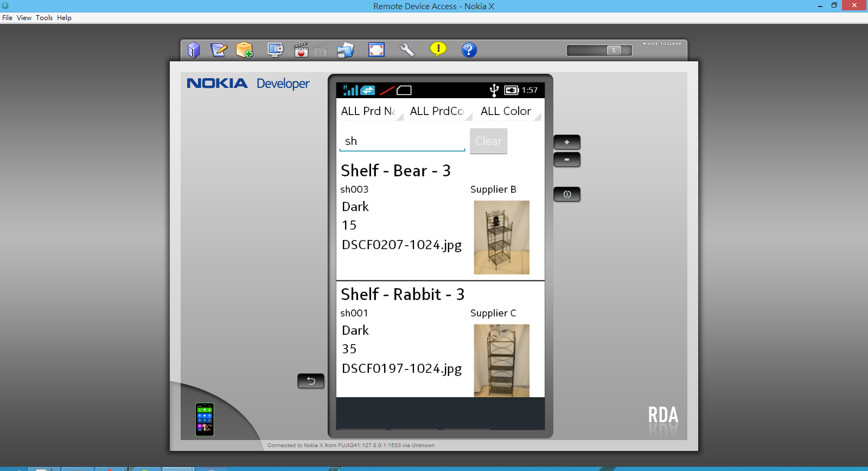Click the 1:57 clock in status bar
Image resolution: width=868 pixels, height=471 pixels.
pyautogui.click(x=529, y=90)
